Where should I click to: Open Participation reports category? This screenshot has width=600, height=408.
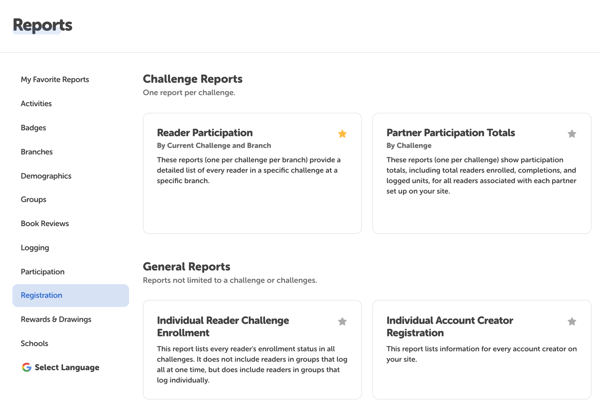(x=43, y=272)
